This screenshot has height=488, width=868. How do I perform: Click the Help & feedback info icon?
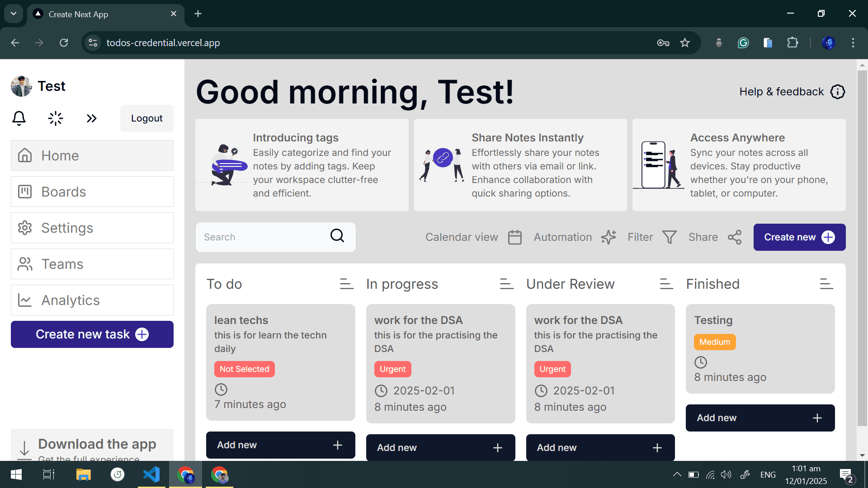point(838,92)
